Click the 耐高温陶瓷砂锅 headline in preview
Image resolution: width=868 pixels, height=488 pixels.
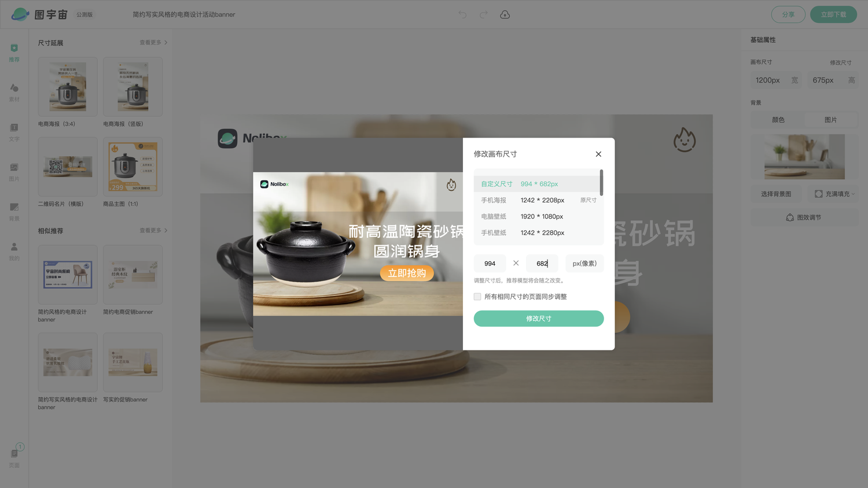[x=406, y=231]
